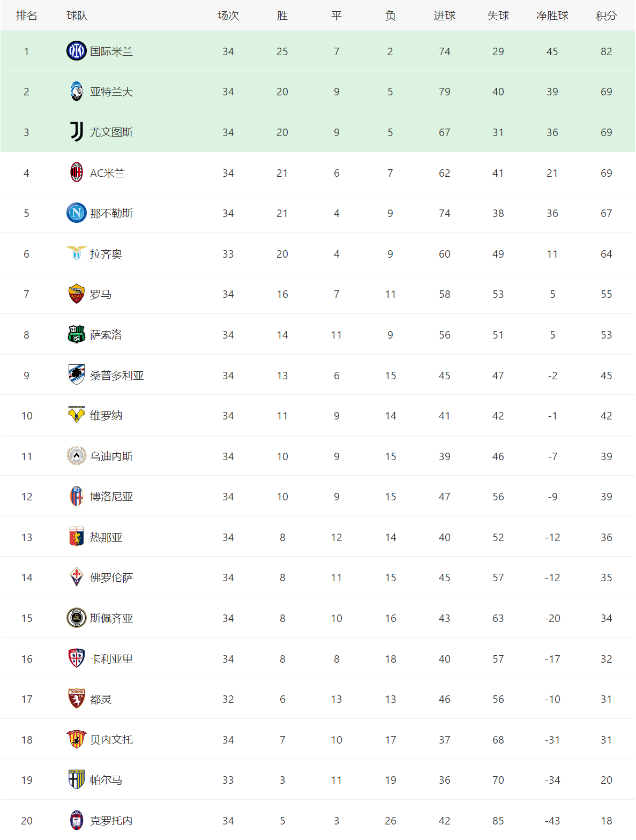The width and height of the screenshot is (636, 840).
Task: Select the 贝内文托 table row name
Action: [x=111, y=740]
